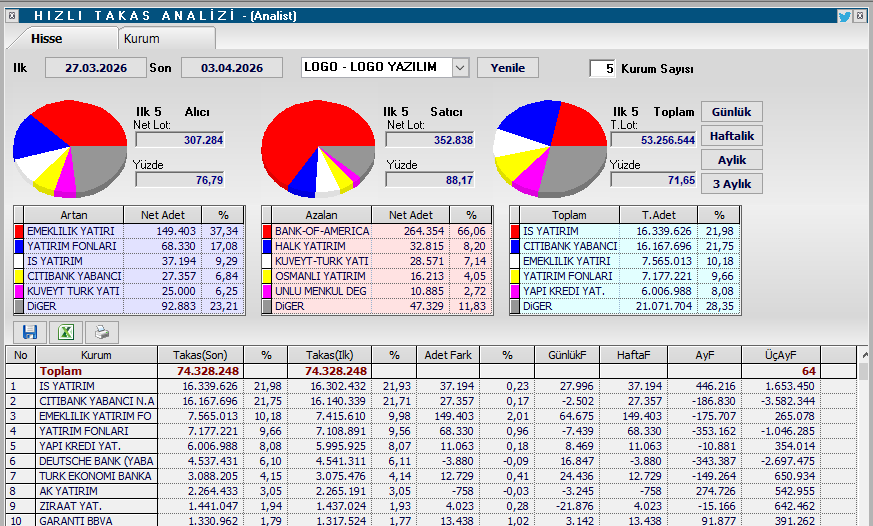The image size is (873, 526).
Task: Select the TURK EKONOMI BANKA row
Action: 431,476
